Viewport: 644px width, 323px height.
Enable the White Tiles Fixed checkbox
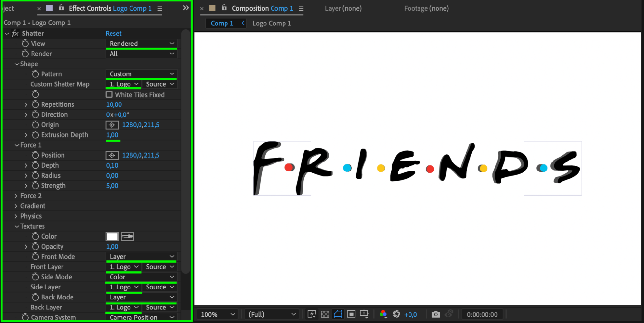[109, 94]
